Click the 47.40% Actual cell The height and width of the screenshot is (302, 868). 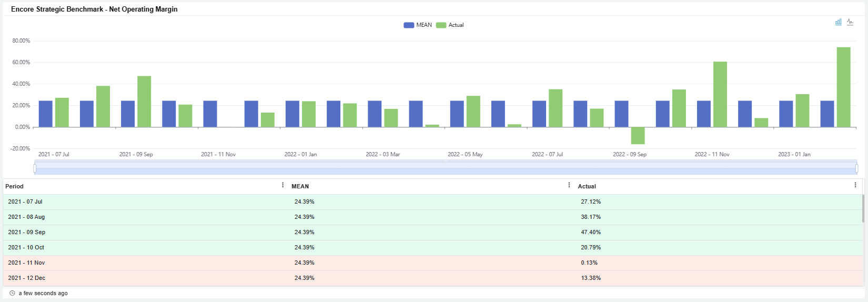tap(591, 232)
